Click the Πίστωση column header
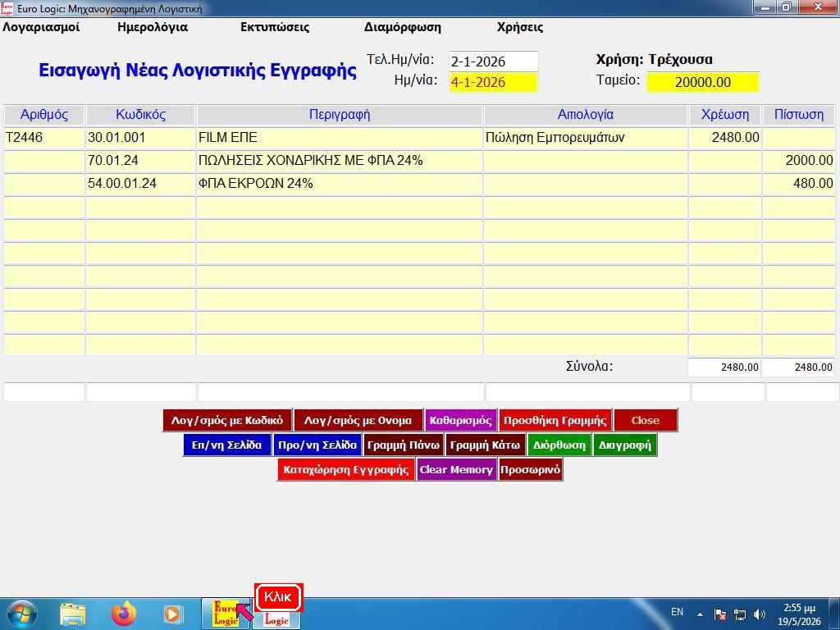The height and width of the screenshot is (630, 840). [x=799, y=115]
